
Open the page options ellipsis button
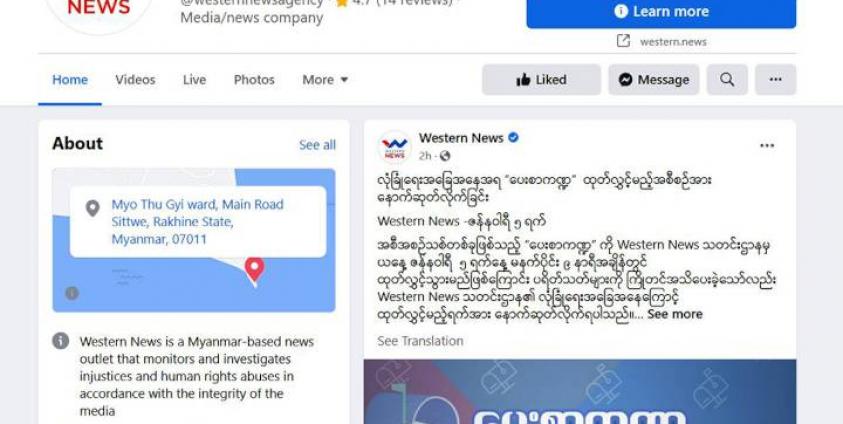[x=775, y=80]
